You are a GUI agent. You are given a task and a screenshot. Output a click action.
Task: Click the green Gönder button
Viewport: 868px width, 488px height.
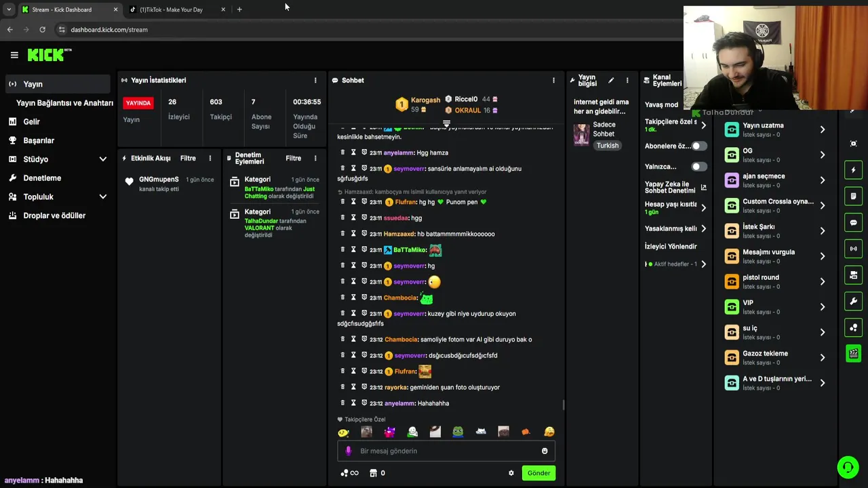pyautogui.click(x=539, y=473)
